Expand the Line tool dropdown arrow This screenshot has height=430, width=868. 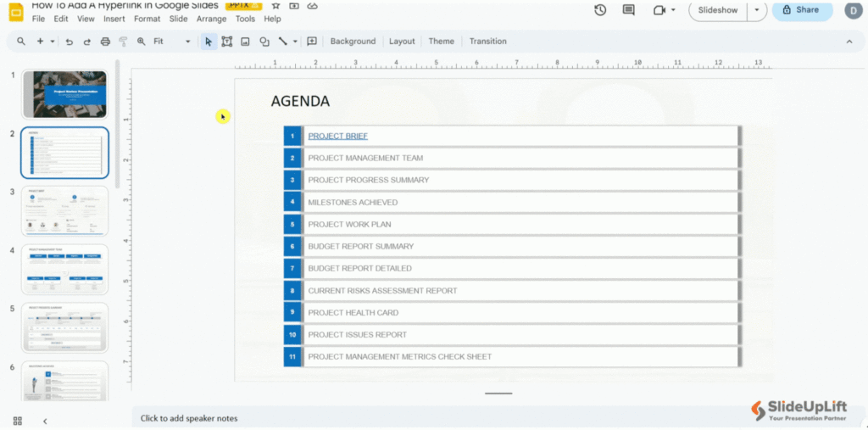click(x=295, y=41)
